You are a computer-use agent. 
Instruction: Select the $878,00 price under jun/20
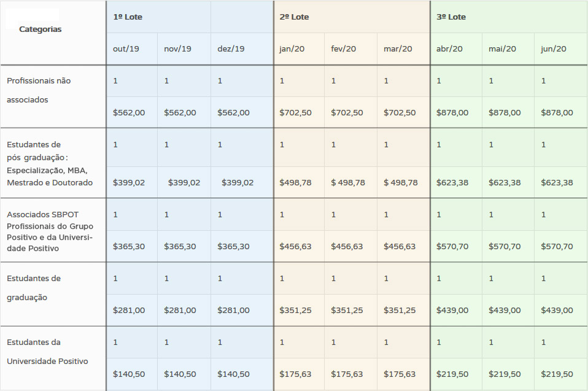click(x=557, y=112)
